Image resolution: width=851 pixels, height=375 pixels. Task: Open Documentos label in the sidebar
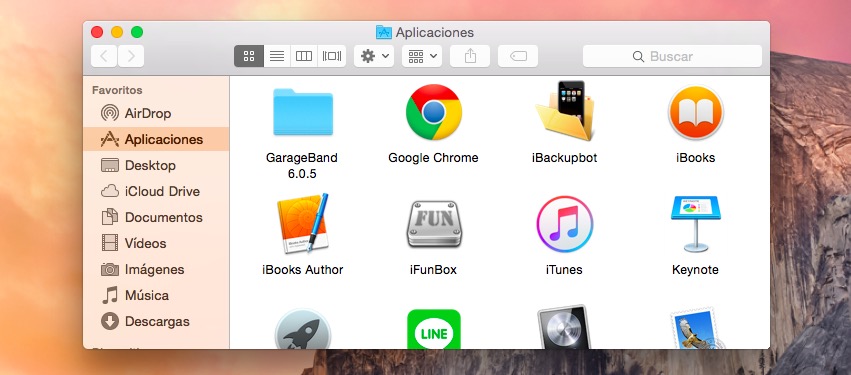(163, 217)
